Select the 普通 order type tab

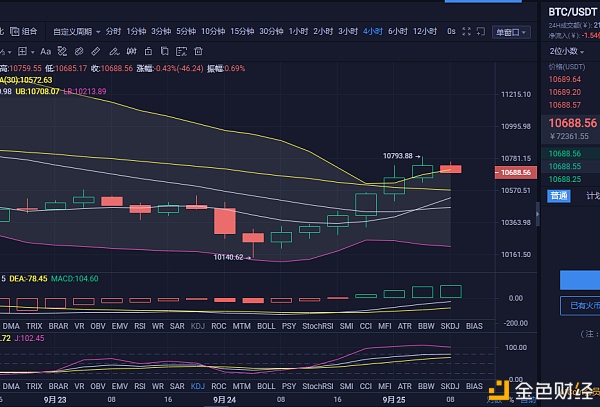559,196
